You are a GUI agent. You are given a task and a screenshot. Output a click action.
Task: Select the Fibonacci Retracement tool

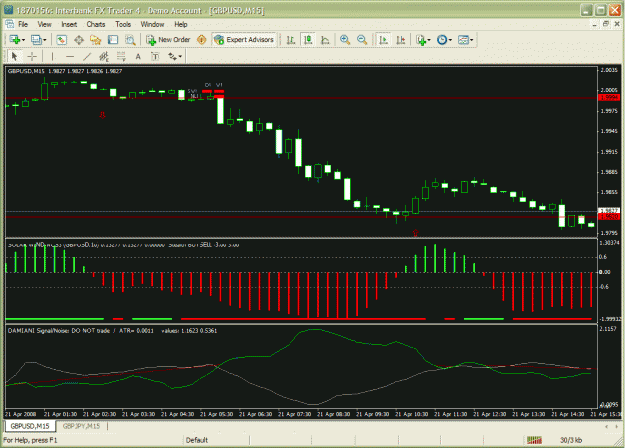[121, 57]
